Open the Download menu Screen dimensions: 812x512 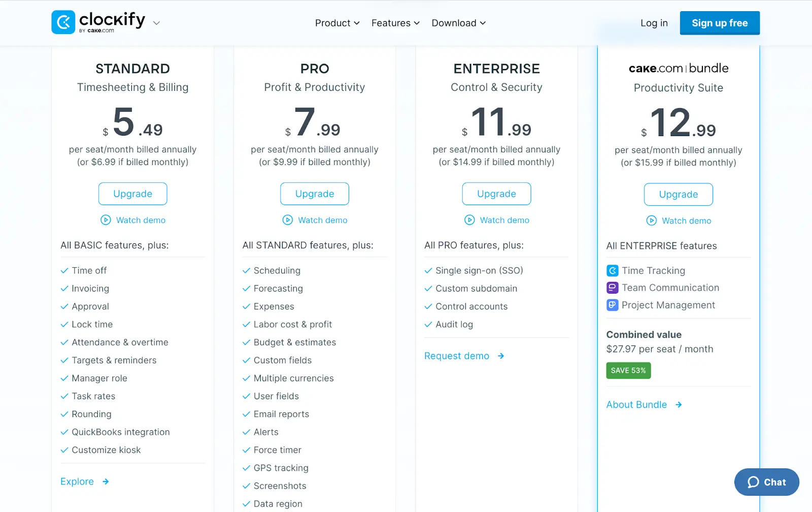click(x=459, y=23)
